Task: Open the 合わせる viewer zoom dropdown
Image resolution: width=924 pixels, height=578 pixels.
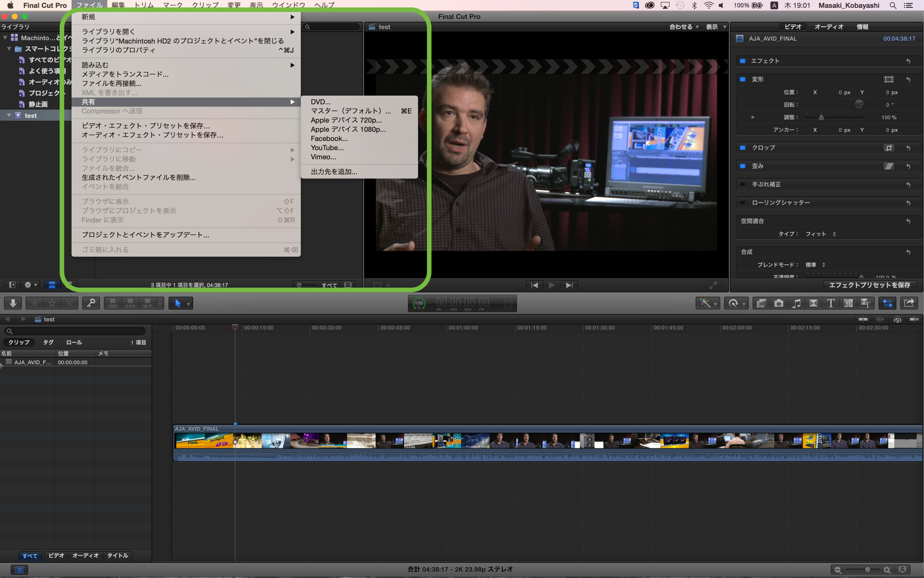Action: [x=684, y=27]
